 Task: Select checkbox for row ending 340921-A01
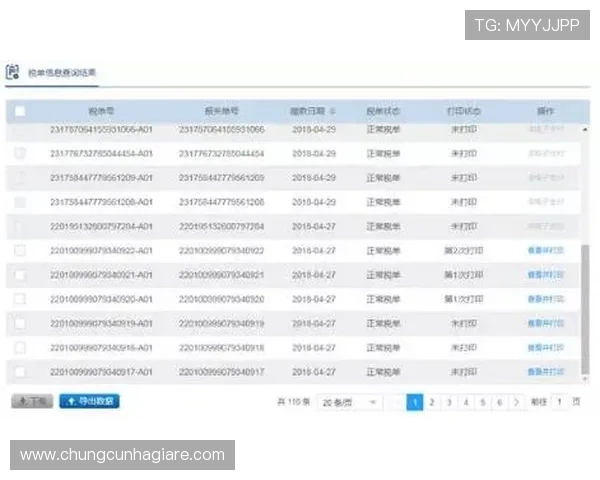pyautogui.click(x=20, y=275)
